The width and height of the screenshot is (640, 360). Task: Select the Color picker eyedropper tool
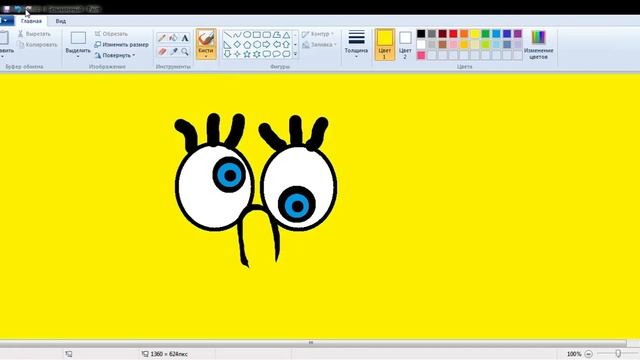(173, 51)
